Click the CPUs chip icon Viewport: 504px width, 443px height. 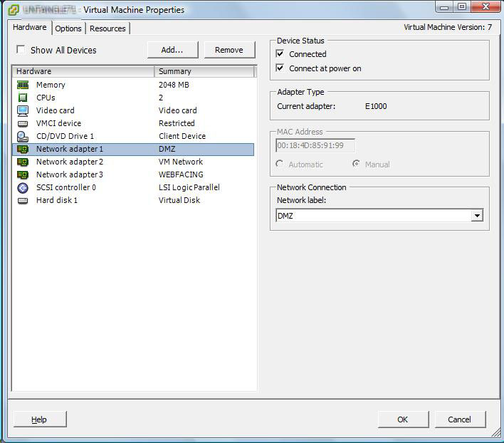[x=23, y=98]
